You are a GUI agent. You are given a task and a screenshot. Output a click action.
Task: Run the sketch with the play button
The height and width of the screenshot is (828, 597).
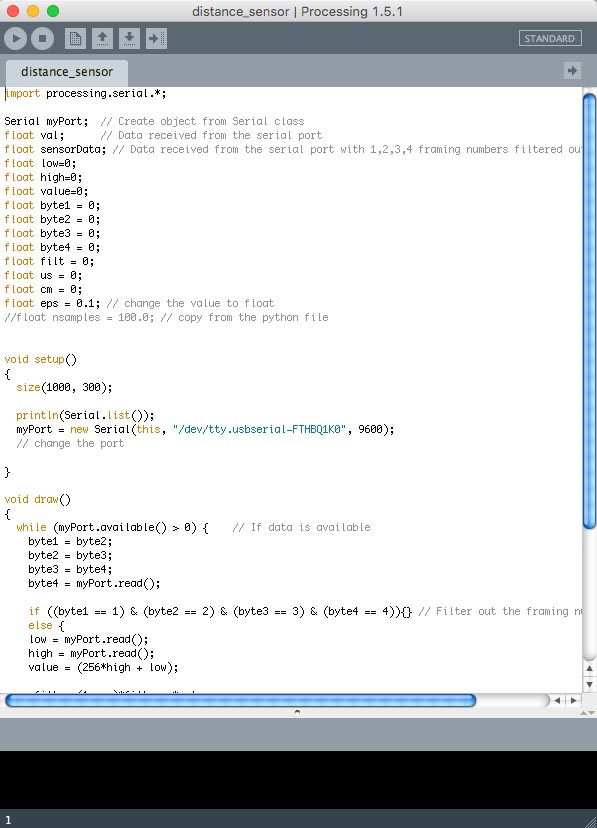click(x=15, y=39)
